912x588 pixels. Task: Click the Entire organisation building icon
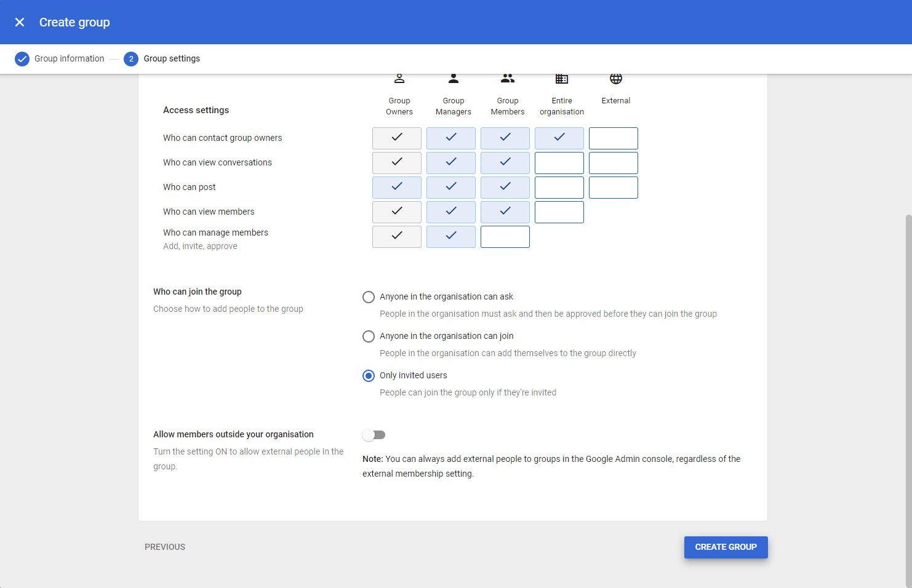point(562,79)
